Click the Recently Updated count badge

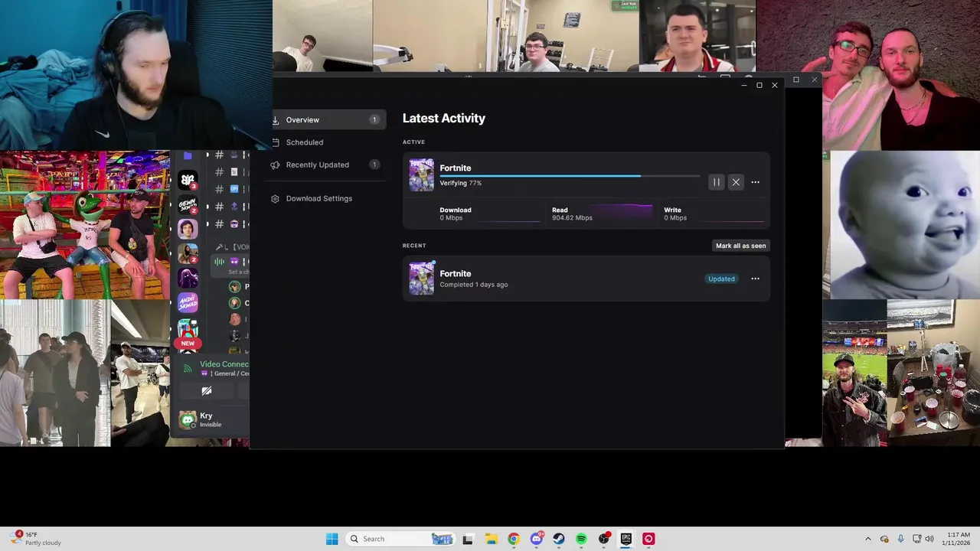pos(374,165)
